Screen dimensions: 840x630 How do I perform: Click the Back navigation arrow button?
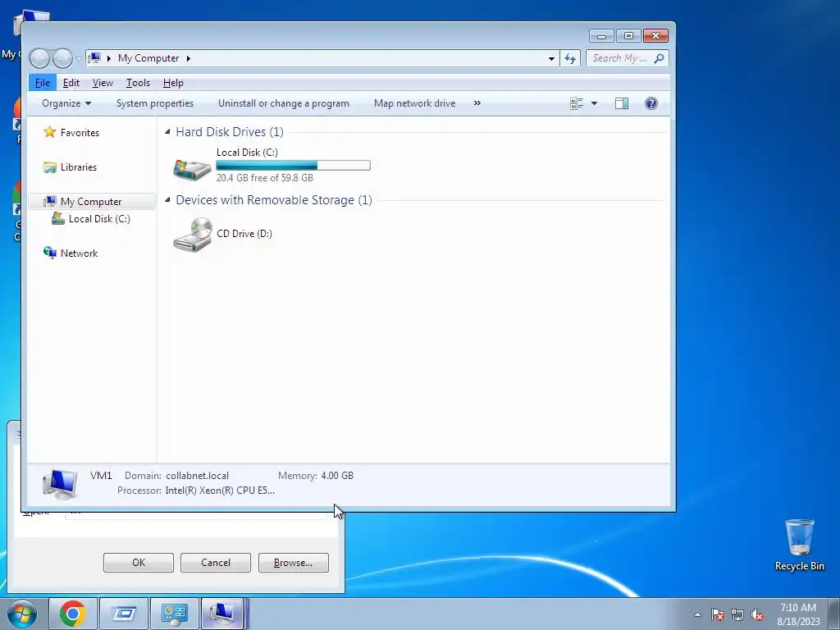(39, 58)
